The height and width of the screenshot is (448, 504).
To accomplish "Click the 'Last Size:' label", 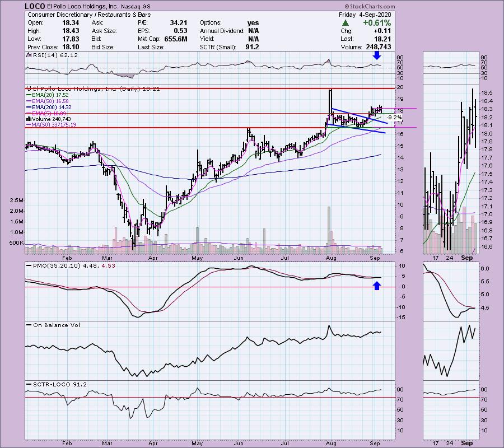I will pyautogui.click(x=151, y=47).
